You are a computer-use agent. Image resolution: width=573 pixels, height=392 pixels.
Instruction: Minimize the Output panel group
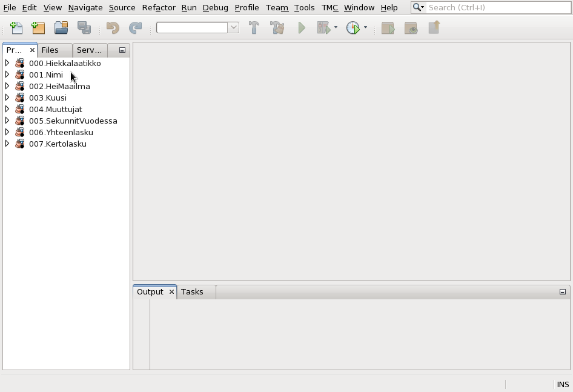(x=563, y=292)
